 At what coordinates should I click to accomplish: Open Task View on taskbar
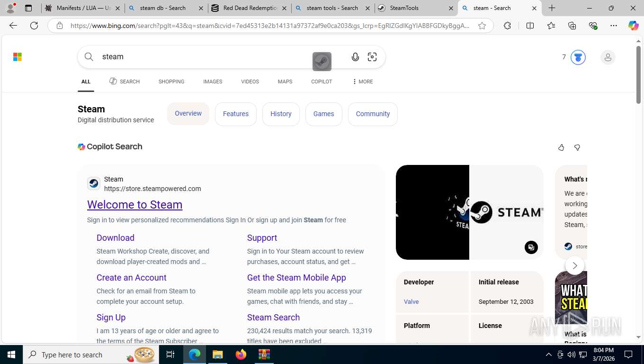pyautogui.click(x=170, y=355)
